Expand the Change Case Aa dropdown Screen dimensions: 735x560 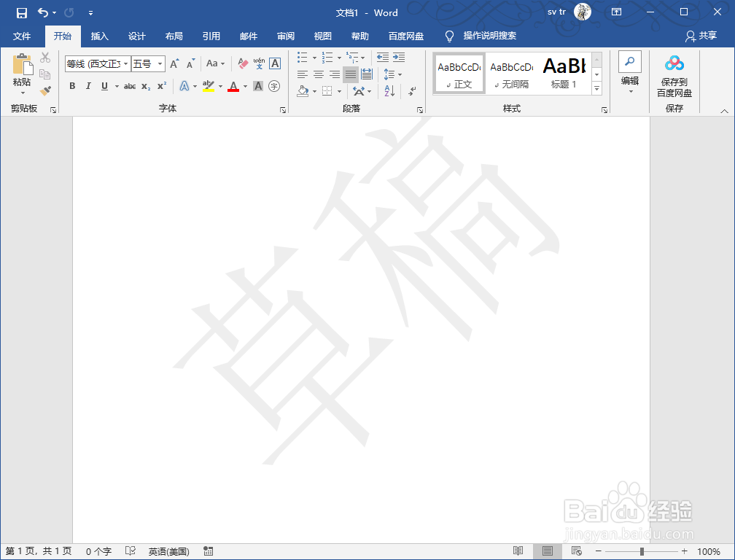(x=215, y=63)
